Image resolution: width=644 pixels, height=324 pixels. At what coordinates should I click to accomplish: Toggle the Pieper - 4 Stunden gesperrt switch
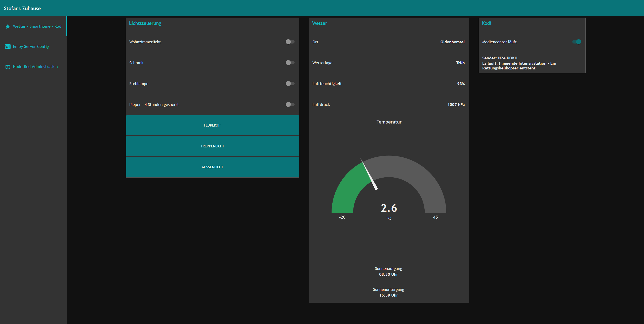(x=290, y=104)
